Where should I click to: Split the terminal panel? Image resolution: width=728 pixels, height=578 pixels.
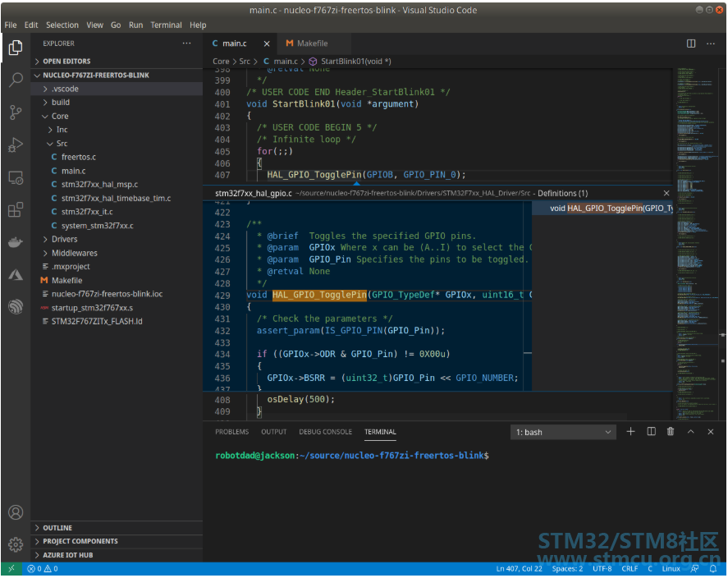click(651, 432)
